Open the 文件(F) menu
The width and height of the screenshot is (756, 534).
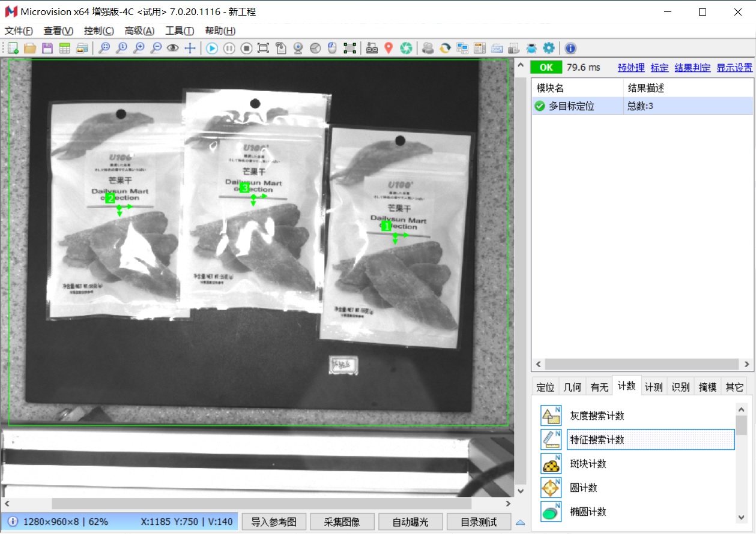pos(19,31)
